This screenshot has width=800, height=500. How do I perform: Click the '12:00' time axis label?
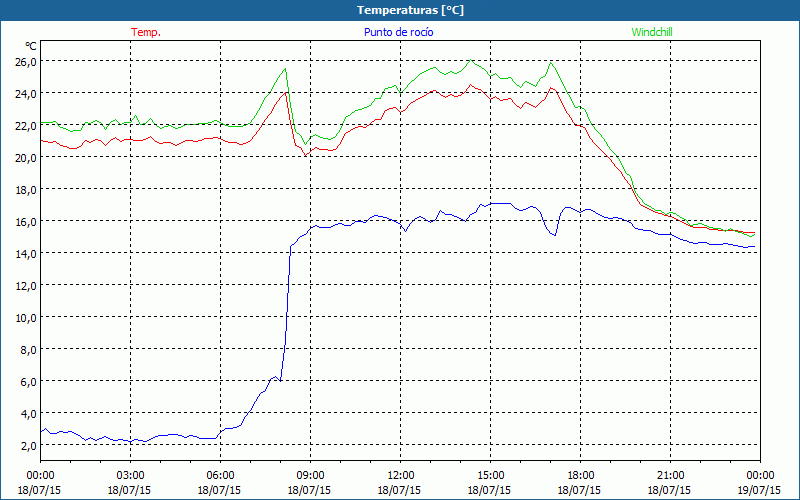[x=401, y=475]
